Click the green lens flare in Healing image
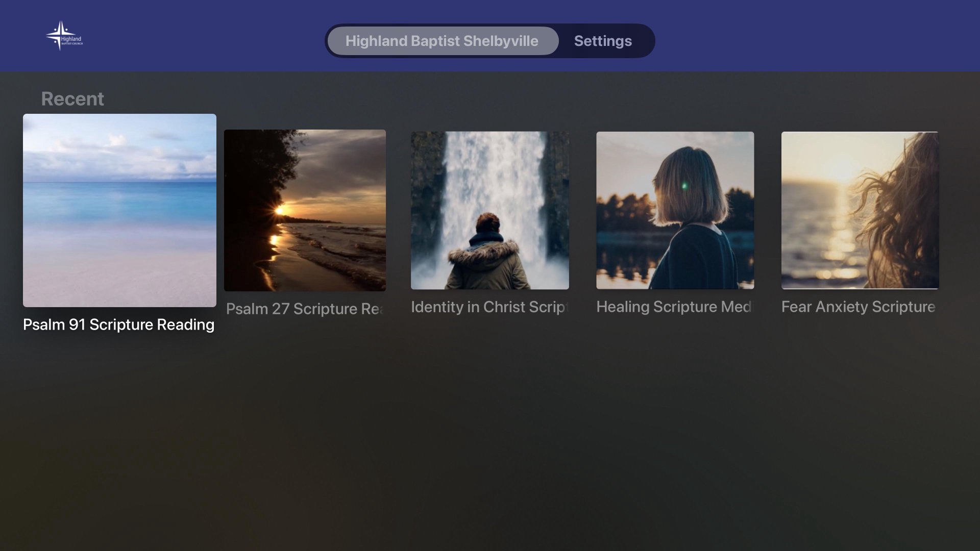The image size is (980, 551). (684, 186)
